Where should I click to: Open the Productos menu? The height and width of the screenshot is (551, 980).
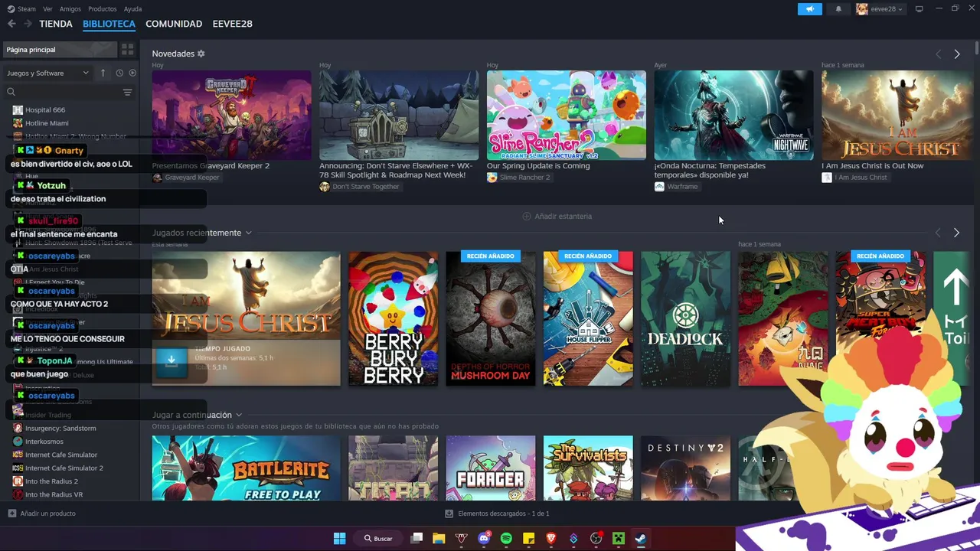pos(103,9)
